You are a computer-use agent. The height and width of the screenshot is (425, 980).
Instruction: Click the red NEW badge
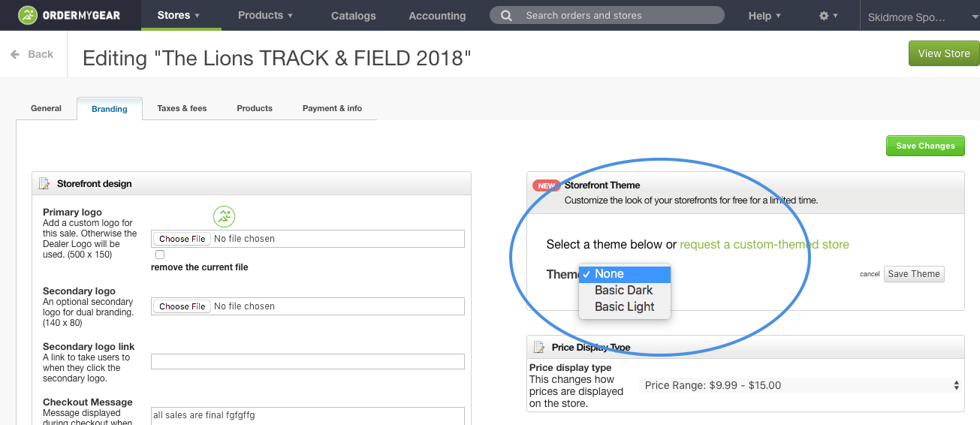[546, 185]
